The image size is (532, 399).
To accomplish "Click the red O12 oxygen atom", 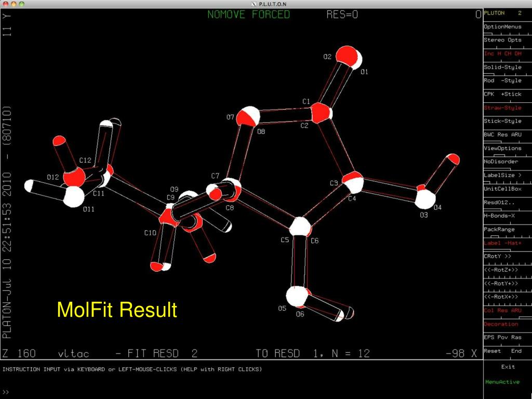I will click(x=74, y=177).
